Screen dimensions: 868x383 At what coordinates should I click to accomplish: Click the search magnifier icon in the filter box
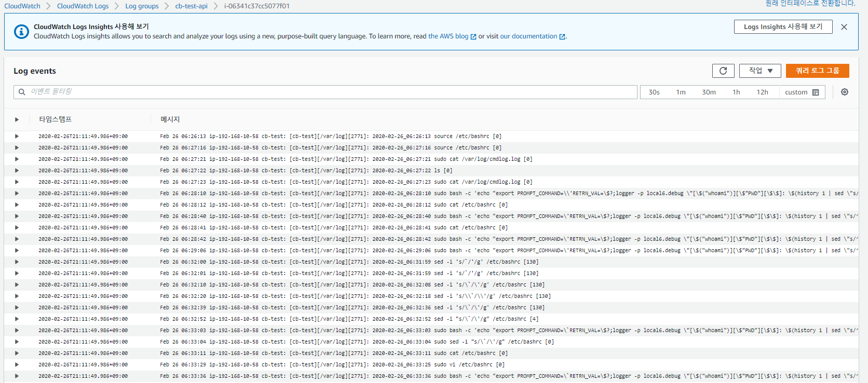[22, 92]
